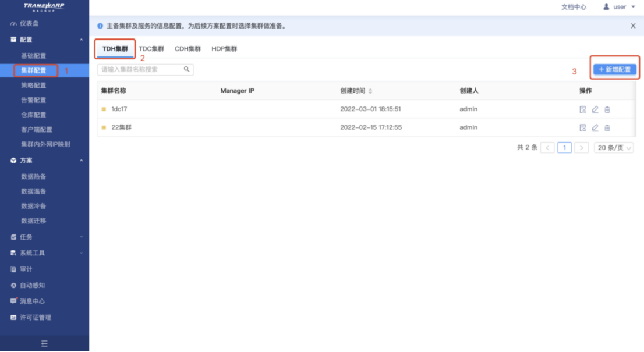Open 告警配置 in sidebar
644x352 pixels.
tap(34, 100)
